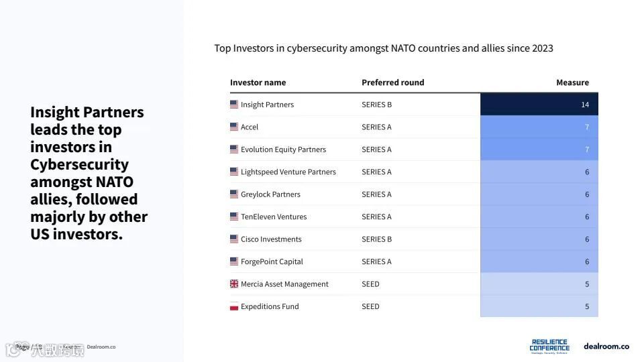
Task: Click the UK flag beside Mercia Asset Management
Action: pos(234,284)
